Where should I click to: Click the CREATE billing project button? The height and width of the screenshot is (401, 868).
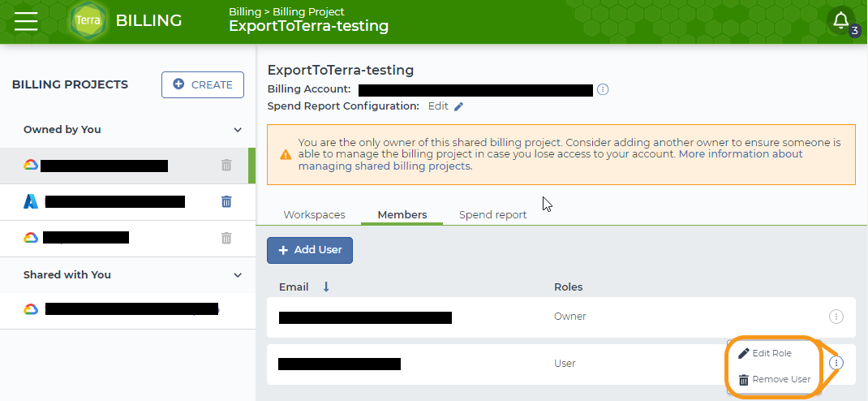[203, 84]
